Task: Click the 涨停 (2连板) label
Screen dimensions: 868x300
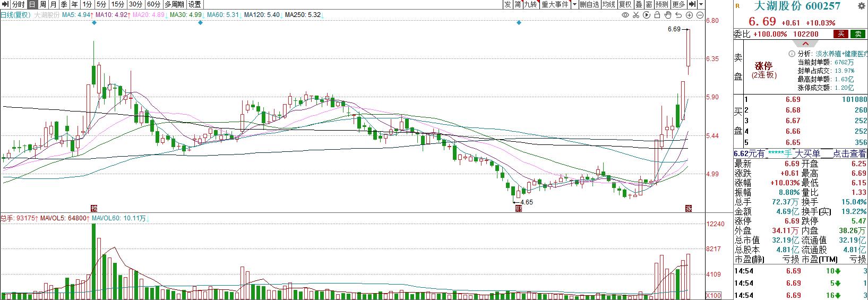Action: (764, 71)
